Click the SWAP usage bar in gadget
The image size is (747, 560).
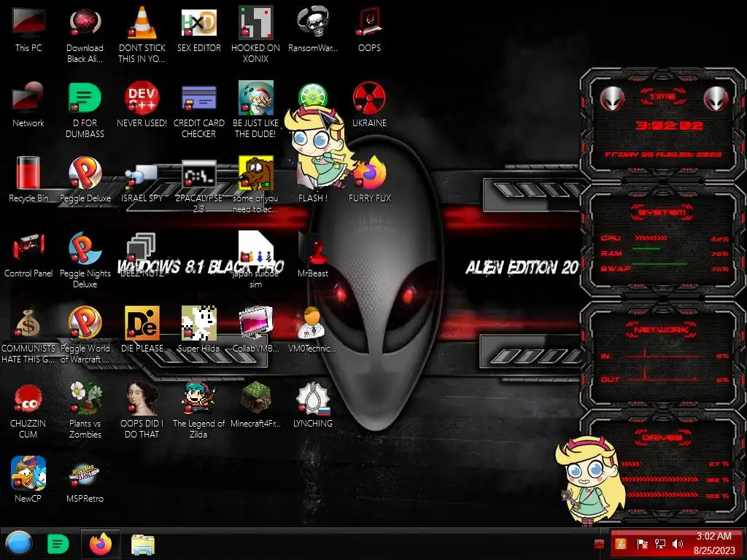659,263
